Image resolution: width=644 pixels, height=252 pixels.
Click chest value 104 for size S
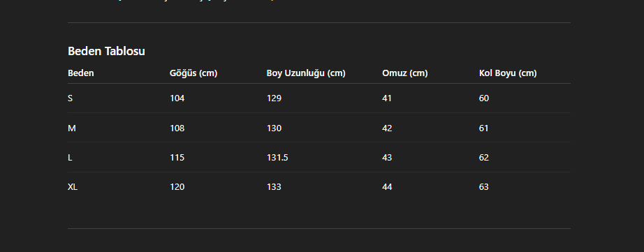pos(177,98)
